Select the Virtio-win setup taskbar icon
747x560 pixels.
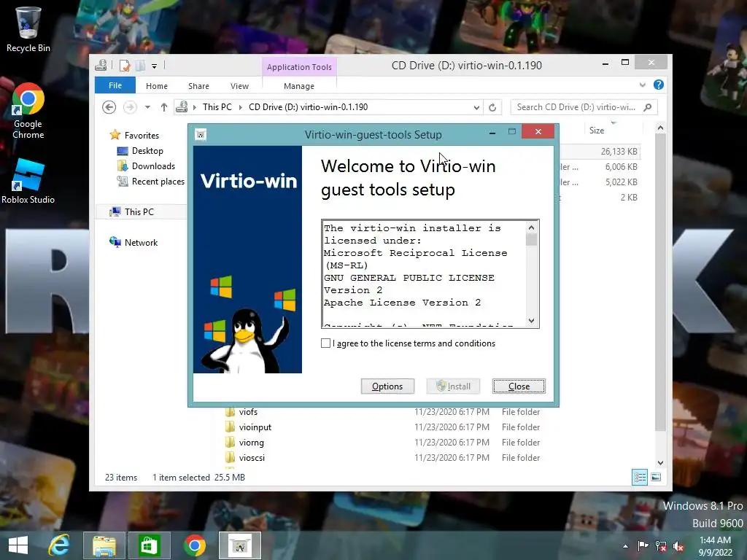(x=239, y=545)
